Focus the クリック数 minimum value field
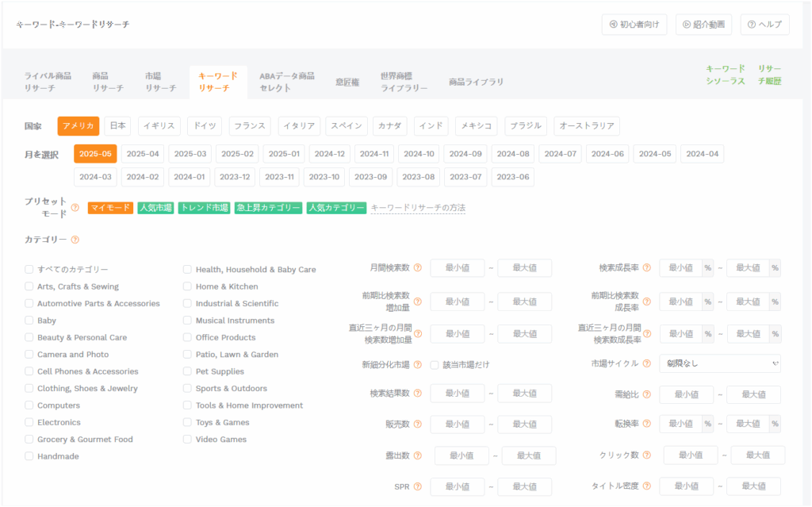812x507 pixels. coord(691,455)
